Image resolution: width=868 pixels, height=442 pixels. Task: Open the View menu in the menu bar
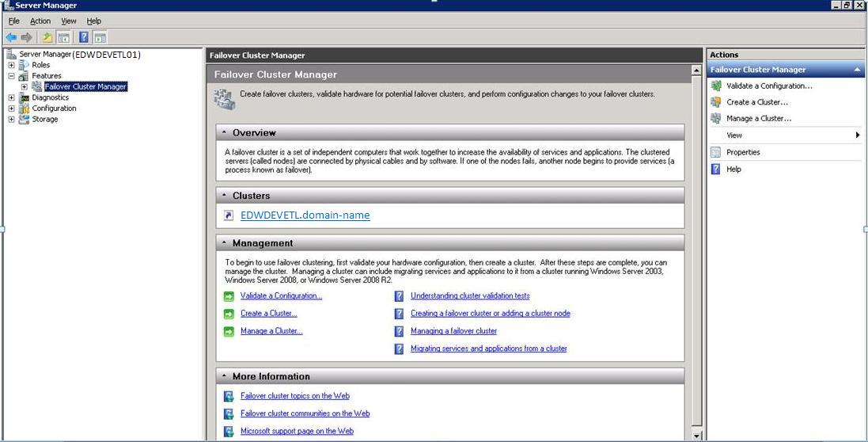tap(69, 21)
